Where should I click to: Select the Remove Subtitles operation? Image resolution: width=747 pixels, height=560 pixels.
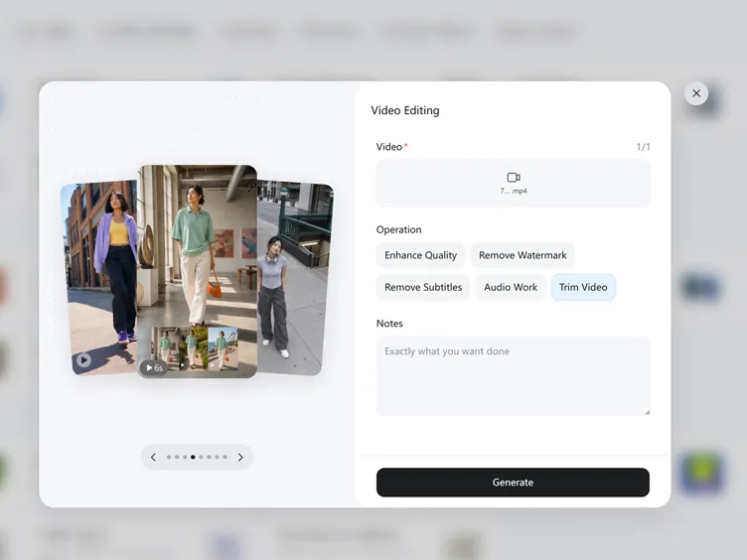423,287
